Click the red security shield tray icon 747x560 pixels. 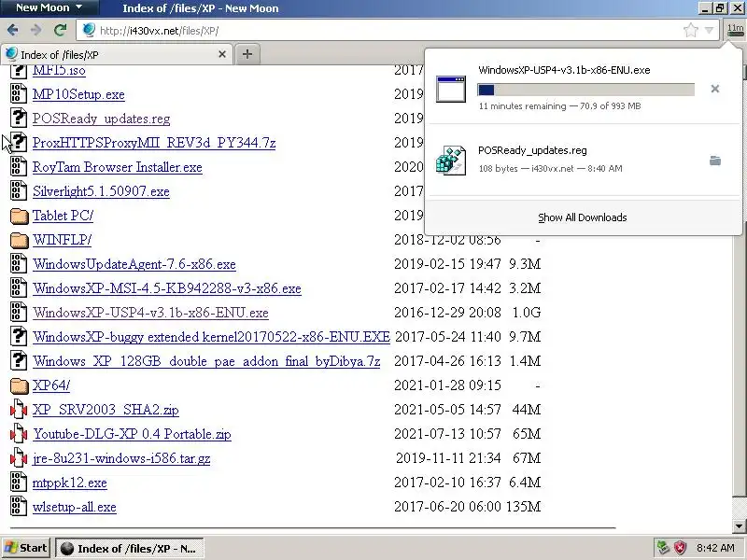pyautogui.click(x=680, y=548)
